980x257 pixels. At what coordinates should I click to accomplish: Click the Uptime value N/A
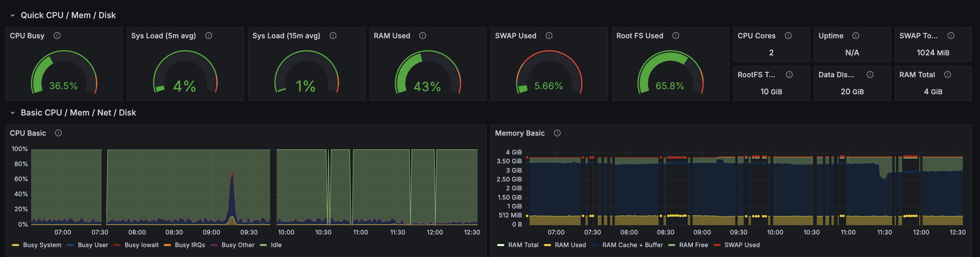tap(852, 53)
